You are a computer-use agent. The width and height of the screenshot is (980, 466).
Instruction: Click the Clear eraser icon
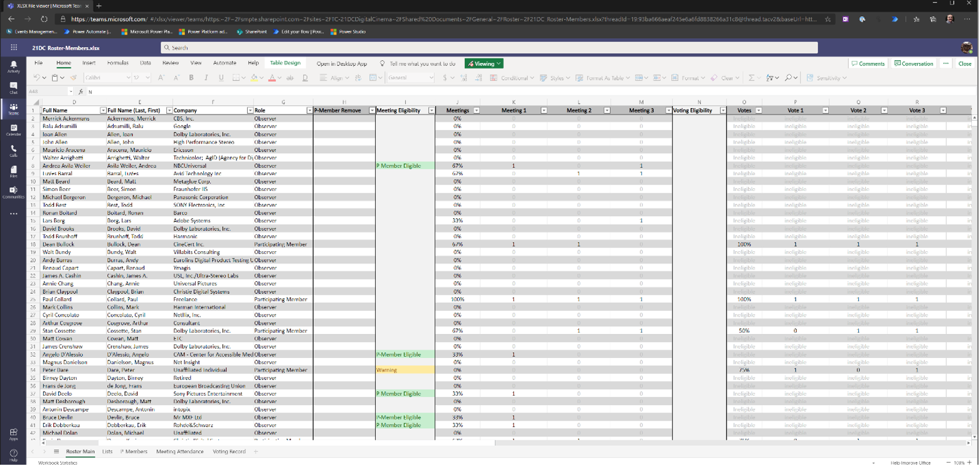714,78
